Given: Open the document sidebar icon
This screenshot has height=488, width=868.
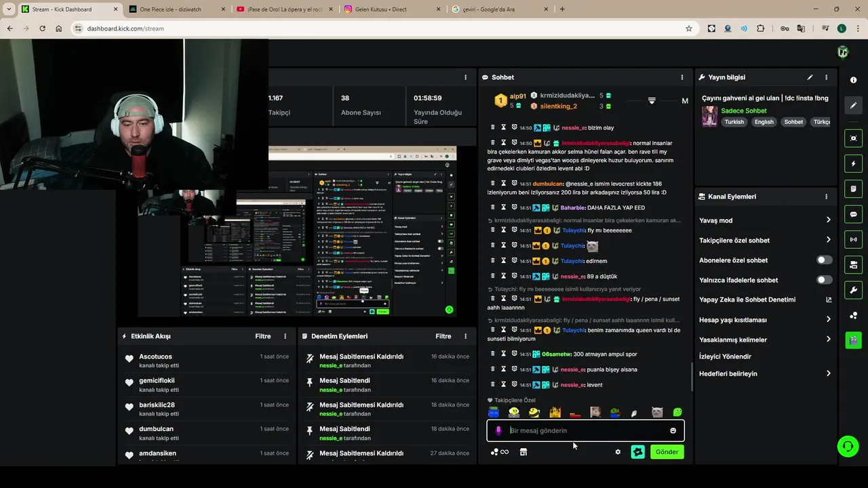Looking at the screenshot, I should point(853,189).
